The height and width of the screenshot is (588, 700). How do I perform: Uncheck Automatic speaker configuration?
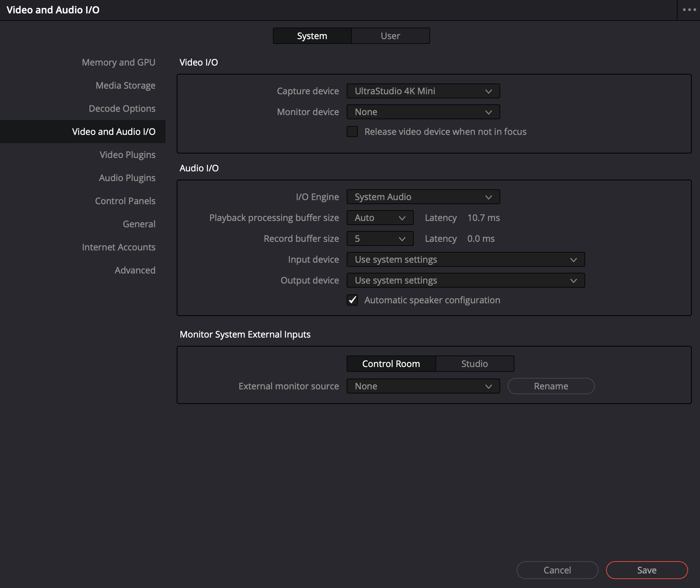(352, 300)
